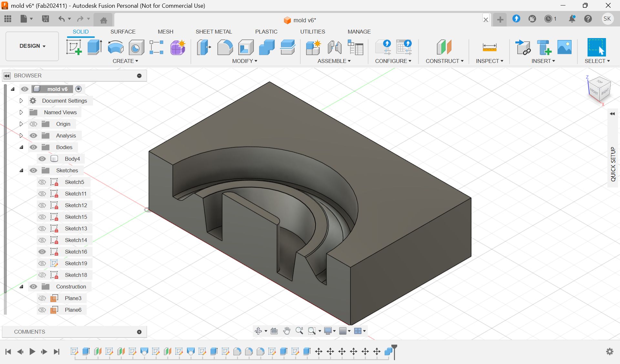Click the ViewCube
Image resolution: width=620 pixels, height=364 pixels.
[x=599, y=89]
